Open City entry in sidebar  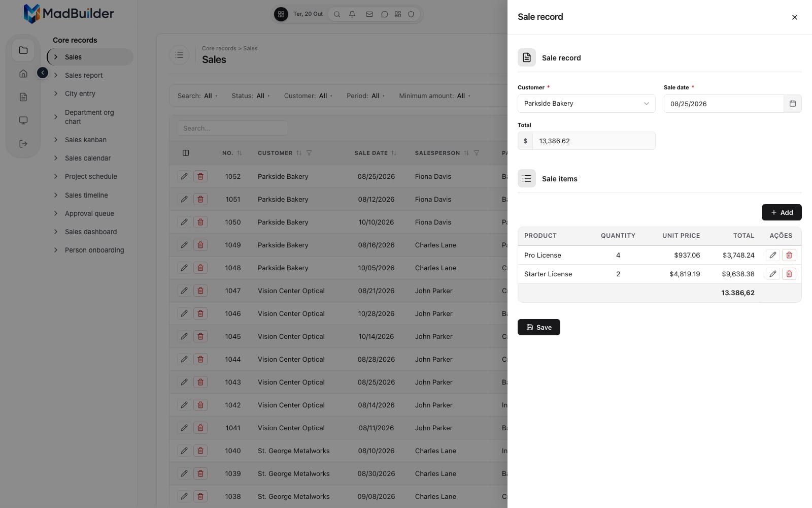point(80,93)
